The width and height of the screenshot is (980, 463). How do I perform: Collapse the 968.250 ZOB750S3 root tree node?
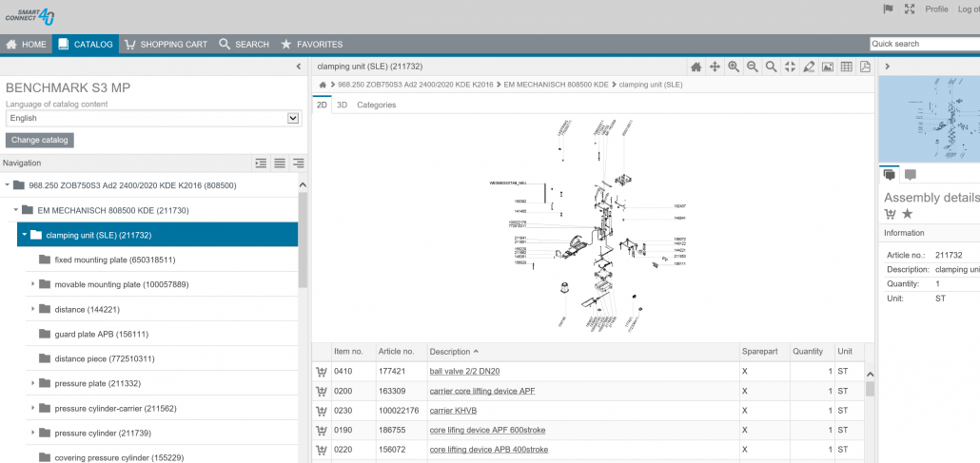[x=7, y=185]
